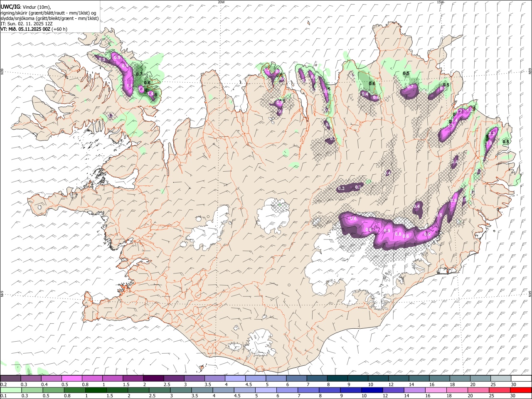
Task: Click the 0.1 label under lower color scale
Action: [3, 396]
